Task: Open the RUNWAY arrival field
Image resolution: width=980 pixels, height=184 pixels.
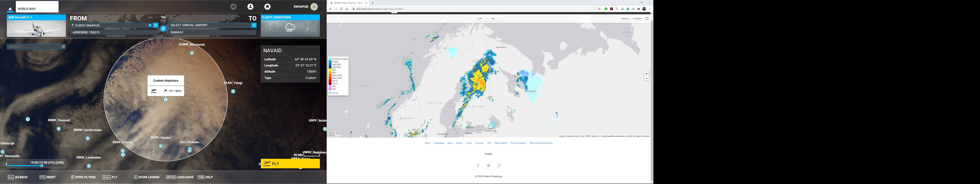Action: 212,32
